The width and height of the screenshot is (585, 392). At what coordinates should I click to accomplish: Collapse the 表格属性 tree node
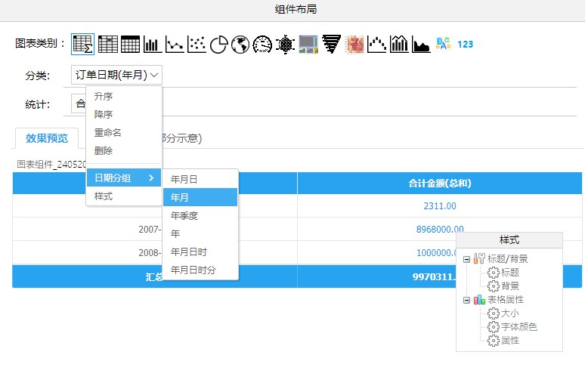pyautogui.click(x=467, y=300)
